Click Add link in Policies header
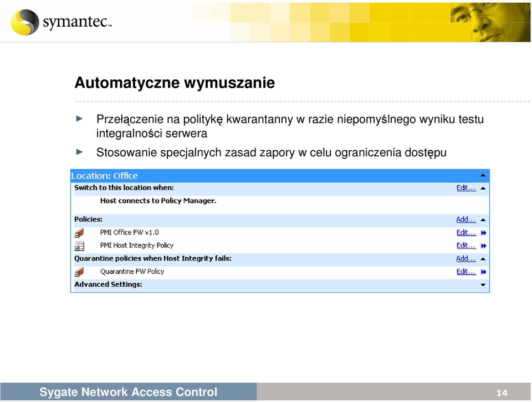 click(466, 220)
